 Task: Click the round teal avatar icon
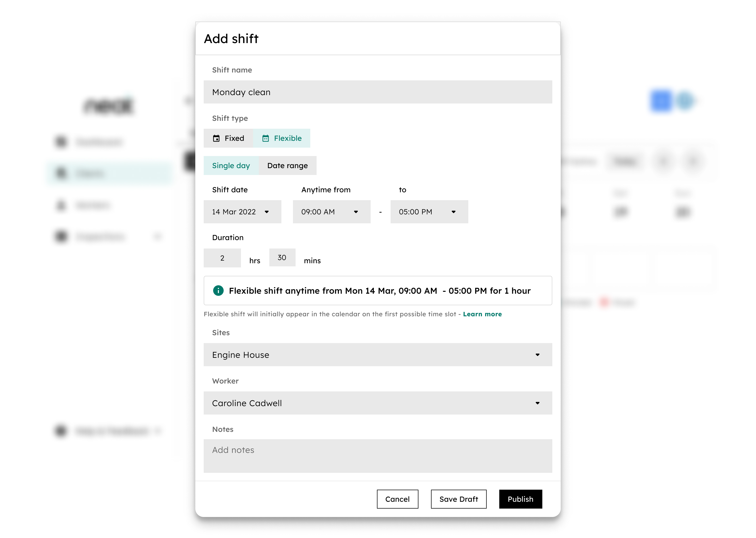[x=685, y=101]
